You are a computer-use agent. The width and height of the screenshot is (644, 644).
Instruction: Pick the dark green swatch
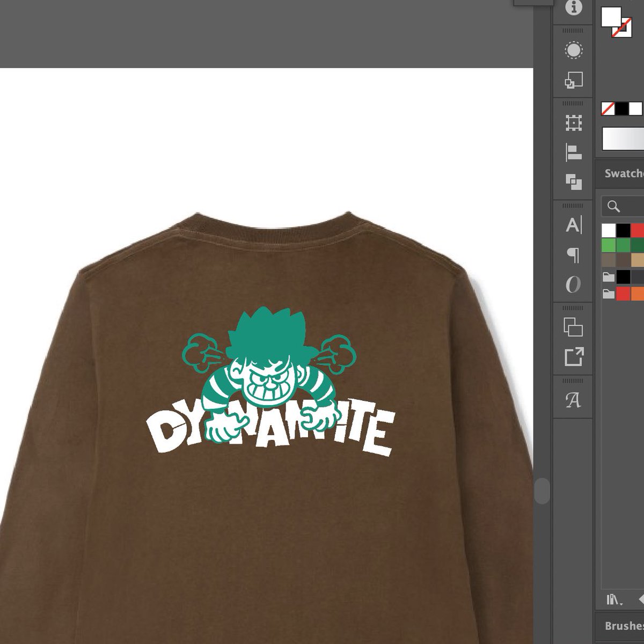pyautogui.click(x=637, y=245)
